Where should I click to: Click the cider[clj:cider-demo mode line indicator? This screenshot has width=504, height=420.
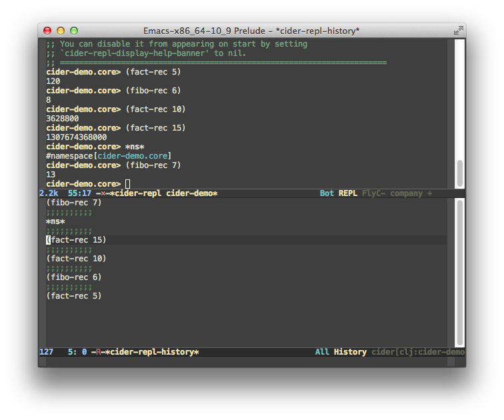417,352
